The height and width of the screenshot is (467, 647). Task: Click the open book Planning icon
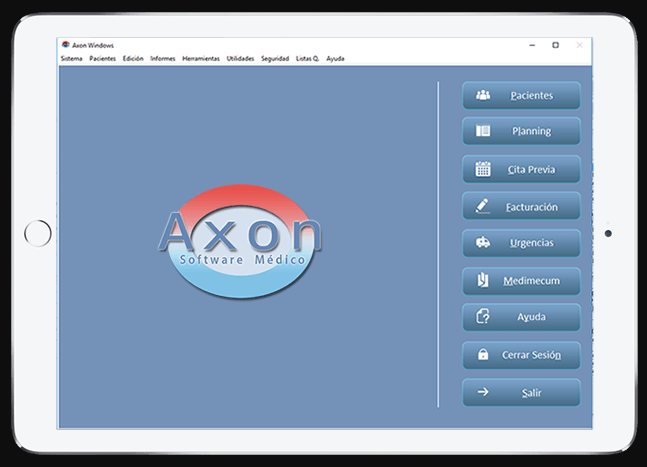[483, 131]
